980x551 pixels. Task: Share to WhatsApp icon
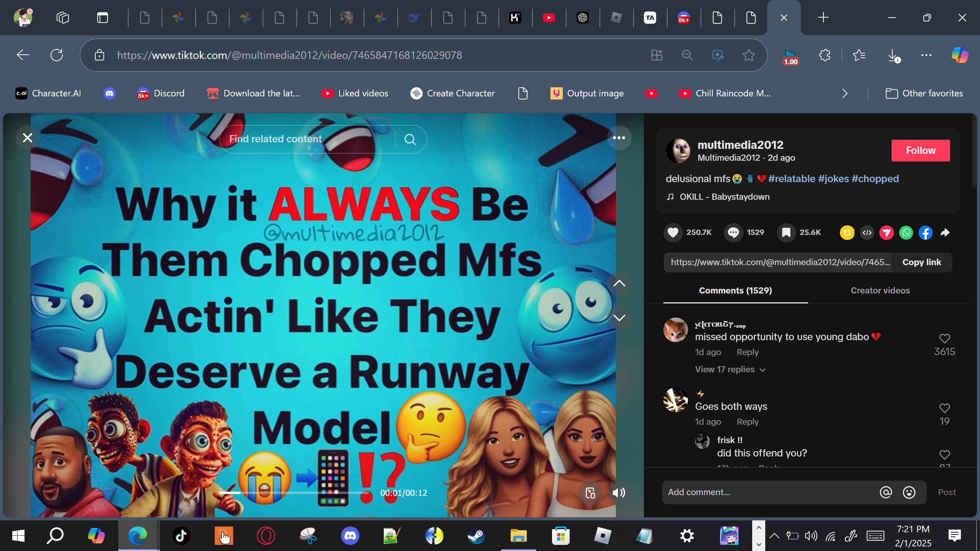[906, 232]
